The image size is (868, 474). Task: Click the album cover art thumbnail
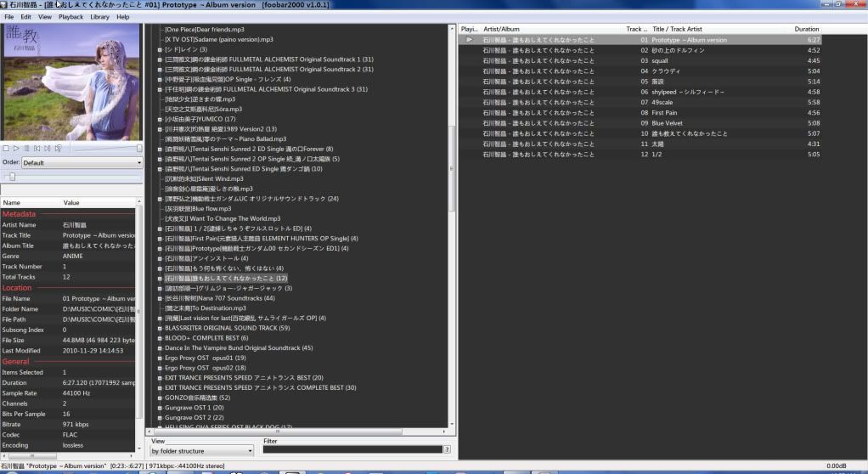coord(70,82)
